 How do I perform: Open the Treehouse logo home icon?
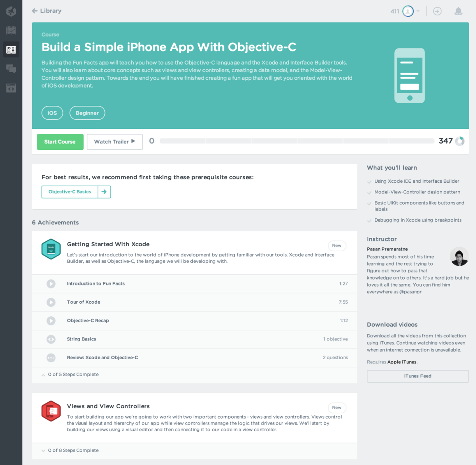point(11,11)
